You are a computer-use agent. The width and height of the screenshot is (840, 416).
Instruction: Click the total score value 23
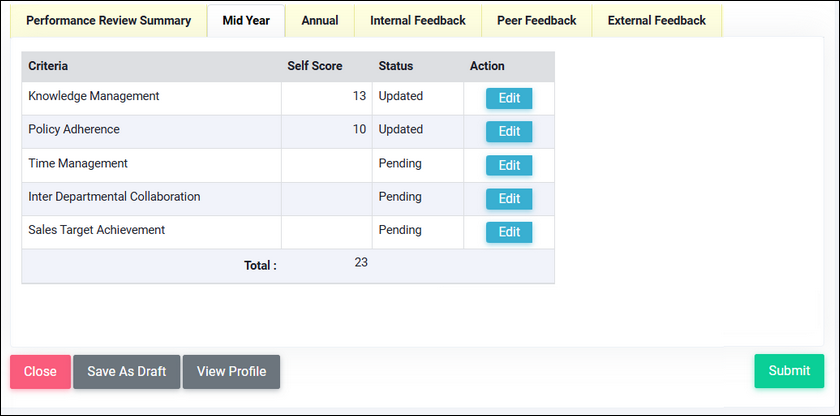(x=361, y=262)
